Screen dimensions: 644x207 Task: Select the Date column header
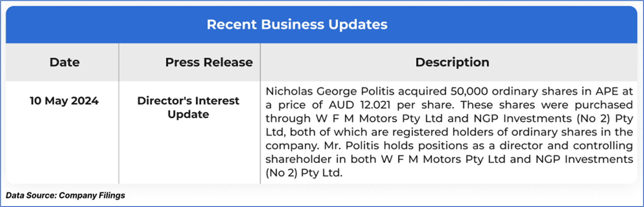[x=64, y=62]
